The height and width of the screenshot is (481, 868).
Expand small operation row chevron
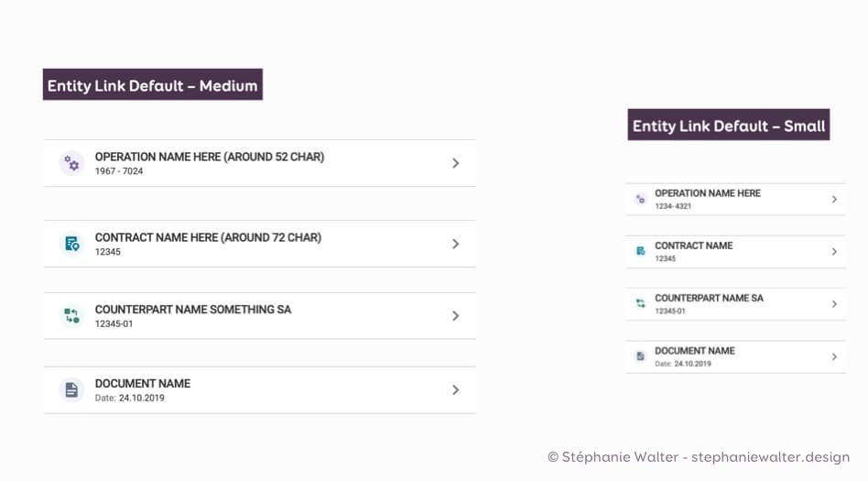coord(834,199)
